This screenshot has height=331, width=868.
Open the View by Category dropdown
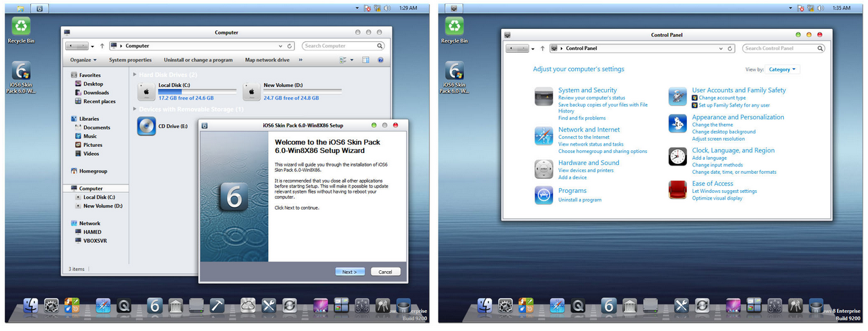pyautogui.click(x=782, y=69)
